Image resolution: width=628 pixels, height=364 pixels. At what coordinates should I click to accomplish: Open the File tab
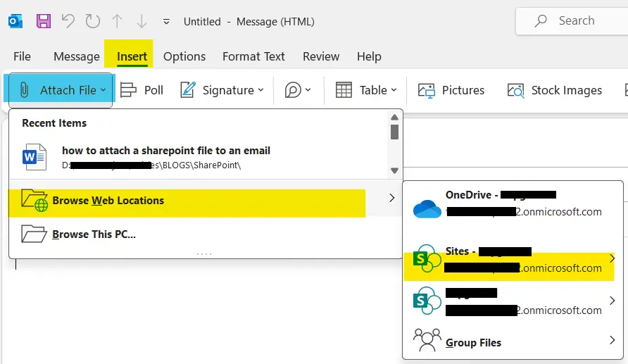22,56
